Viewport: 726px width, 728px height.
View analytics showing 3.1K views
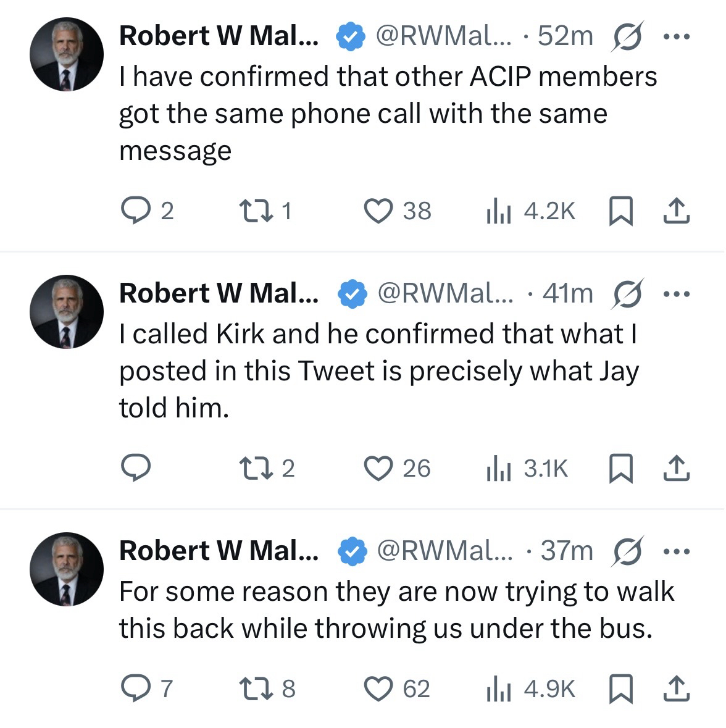click(528, 468)
